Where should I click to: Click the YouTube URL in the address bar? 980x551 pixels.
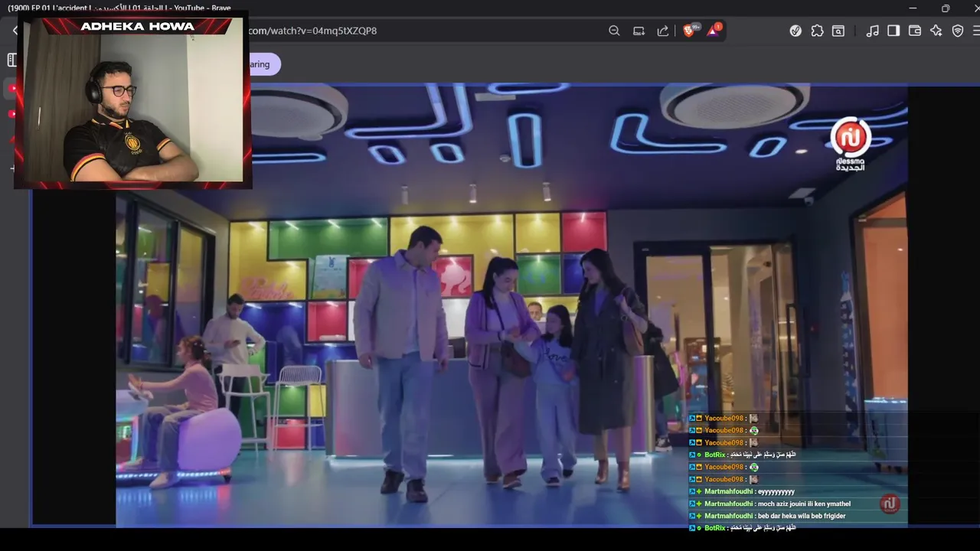tap(312, 31)
